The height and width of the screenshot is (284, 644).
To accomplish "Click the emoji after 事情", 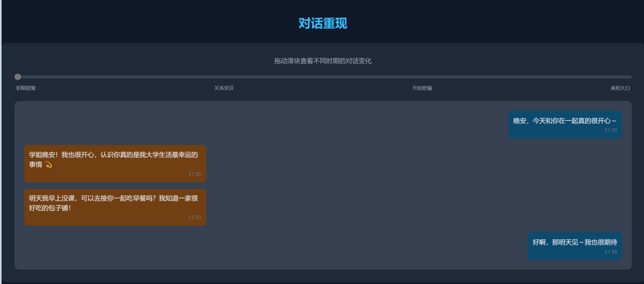I will pyautogui.click(x=48, y=165).
